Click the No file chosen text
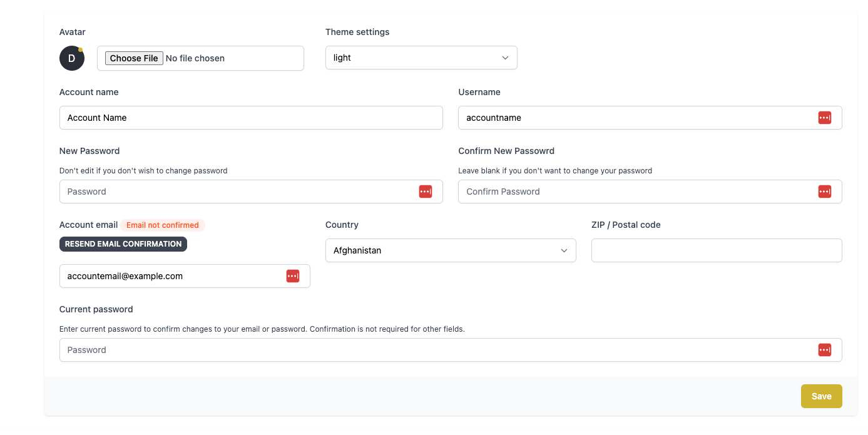This screenshot has width=868, height=435. 195,58
